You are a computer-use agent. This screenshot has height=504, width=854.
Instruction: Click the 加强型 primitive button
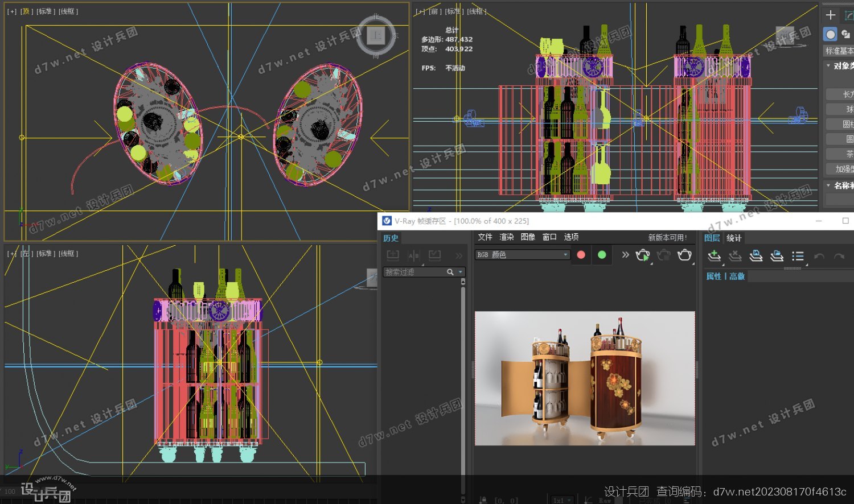pos(840,169)
